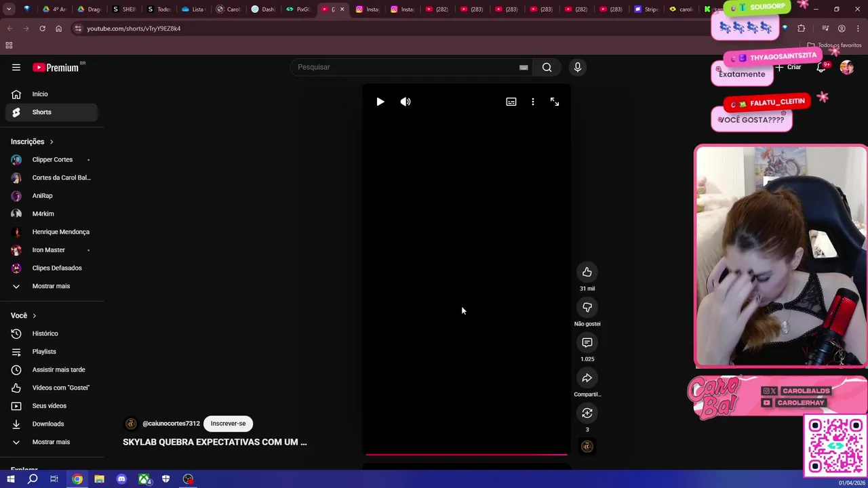Open File Explorer from the taskbar
This screenshot has height=488, width=868.
pyautogui.click(x=99, y=479)
